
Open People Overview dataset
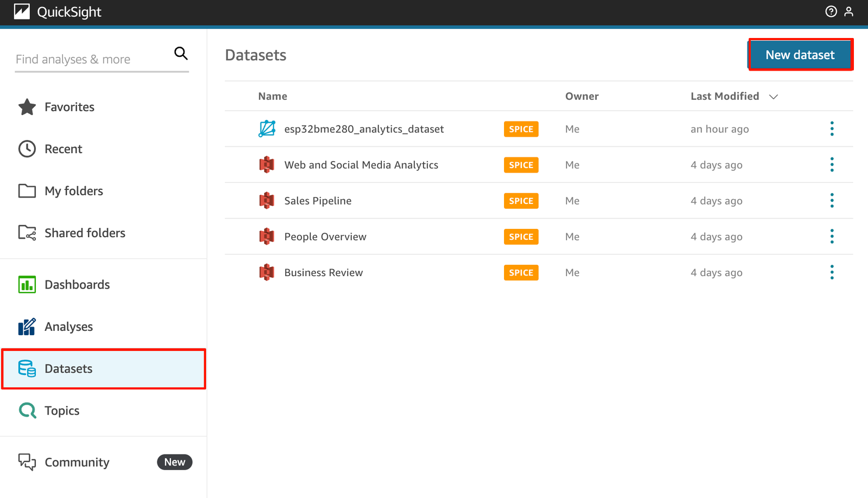click(325, 237)
